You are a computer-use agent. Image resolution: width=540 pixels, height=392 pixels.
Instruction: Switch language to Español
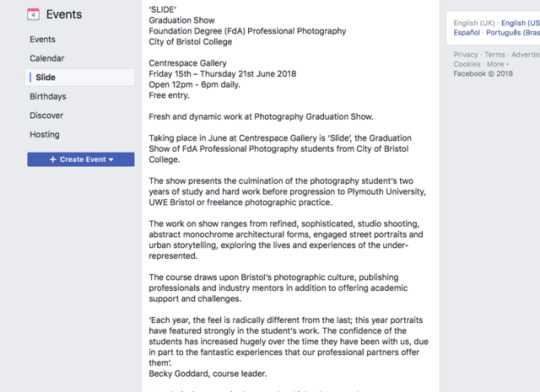coord(467,33)
